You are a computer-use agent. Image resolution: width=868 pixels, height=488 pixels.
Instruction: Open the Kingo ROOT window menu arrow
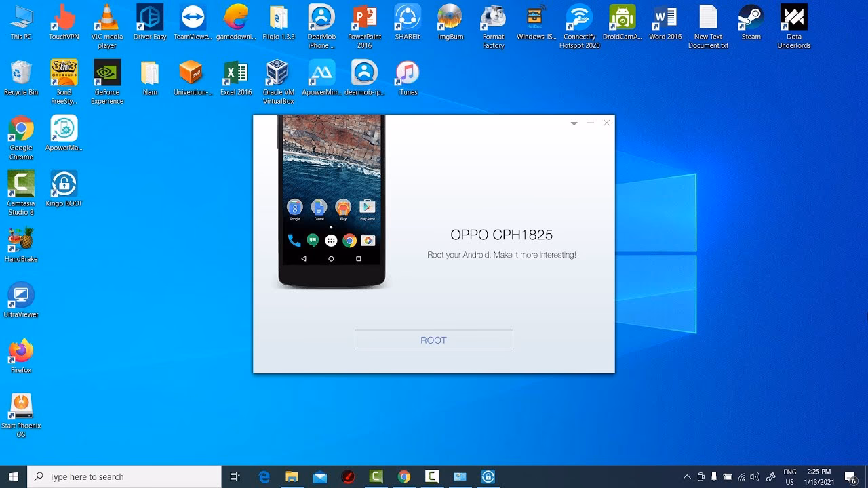tap(574, 123)
